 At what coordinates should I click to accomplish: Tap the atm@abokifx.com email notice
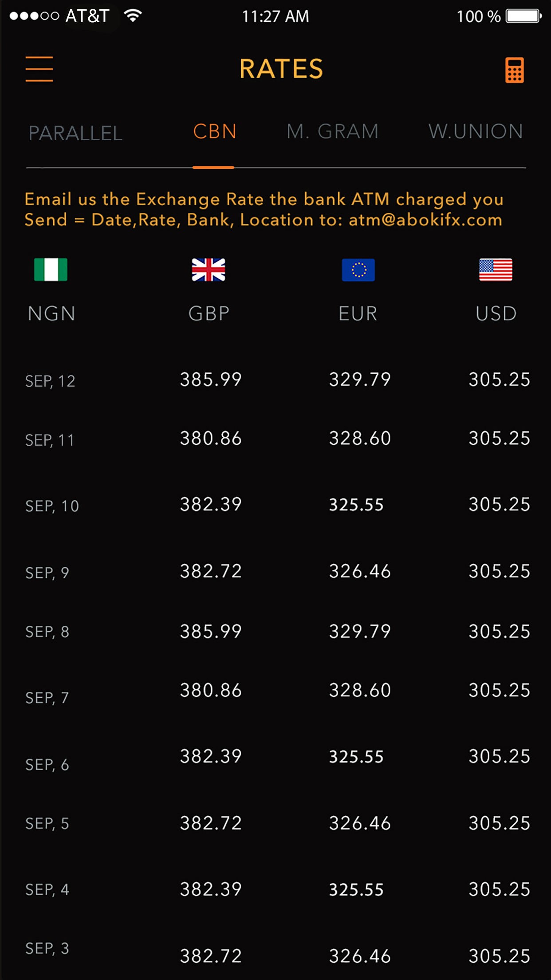pos(264,209)
